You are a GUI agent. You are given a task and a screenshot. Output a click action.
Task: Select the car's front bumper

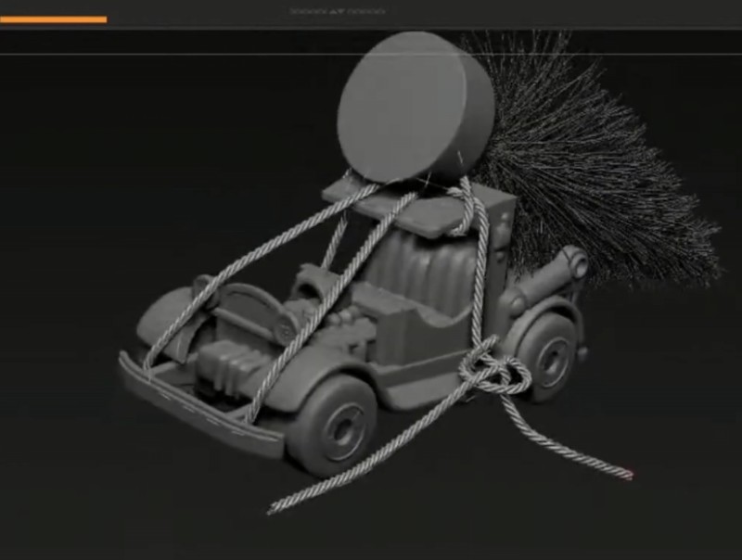(199, 408)
